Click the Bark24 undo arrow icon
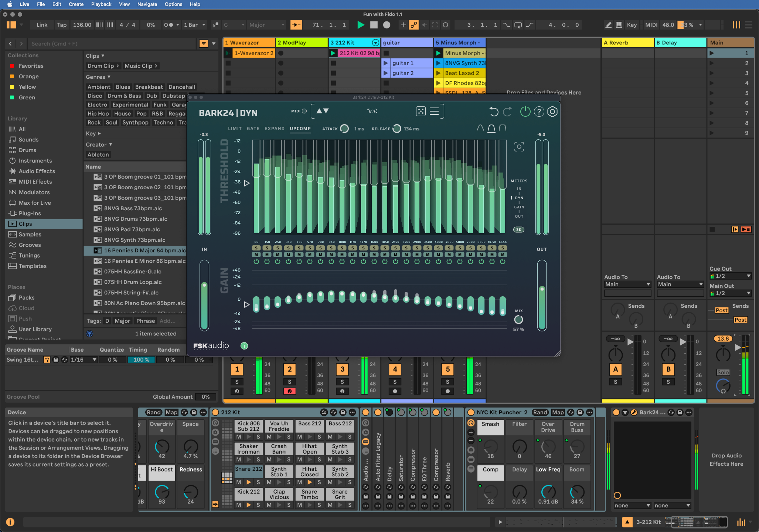 coord(494,112)
